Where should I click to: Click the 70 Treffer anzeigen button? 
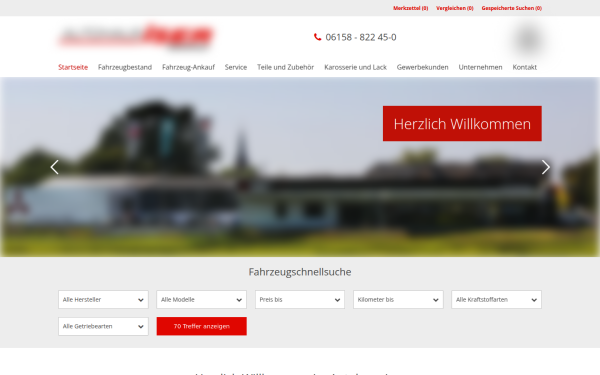pos(202,326)
